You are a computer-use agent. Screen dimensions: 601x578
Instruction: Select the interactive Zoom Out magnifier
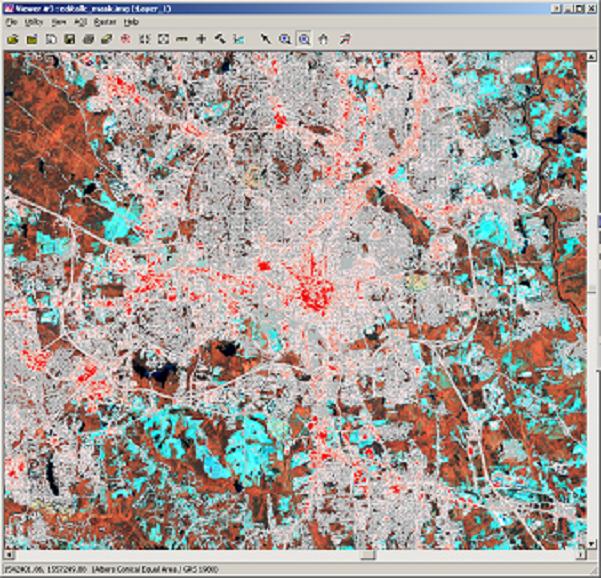click(304, 39)
